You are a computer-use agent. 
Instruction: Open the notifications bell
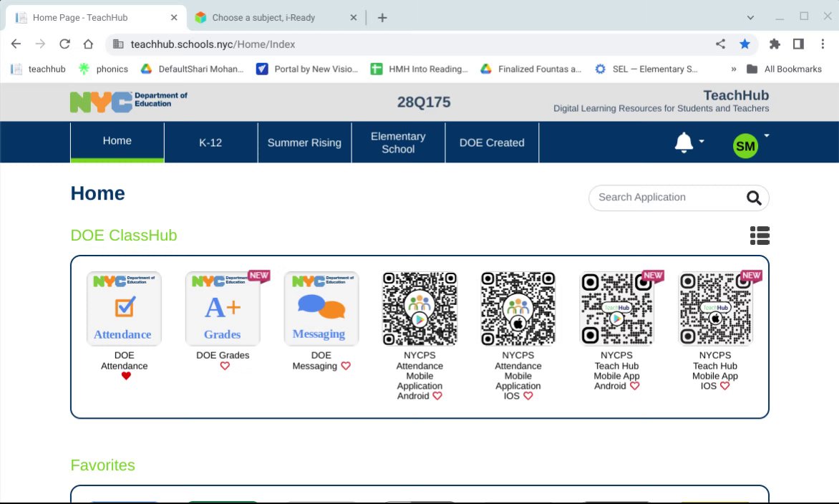point(683,142)
